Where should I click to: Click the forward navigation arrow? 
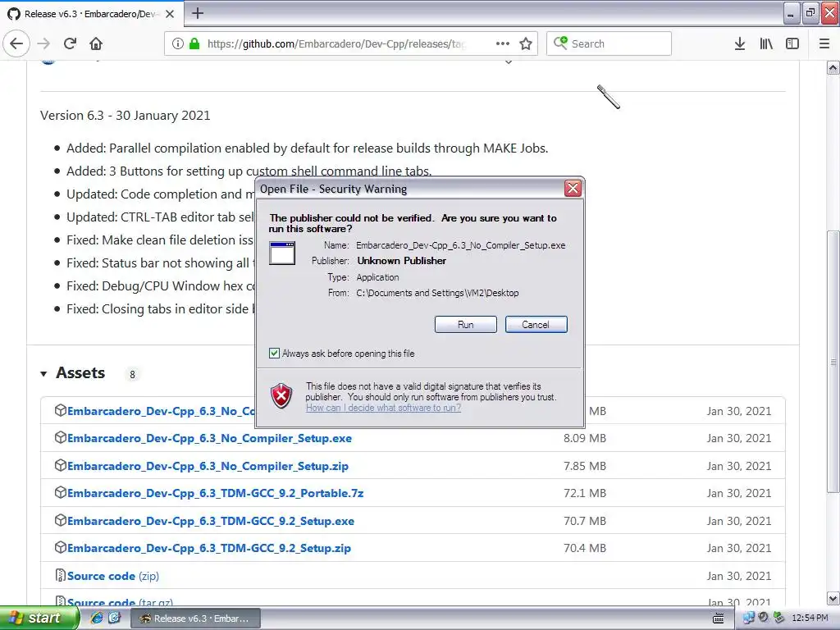point(43,43)
